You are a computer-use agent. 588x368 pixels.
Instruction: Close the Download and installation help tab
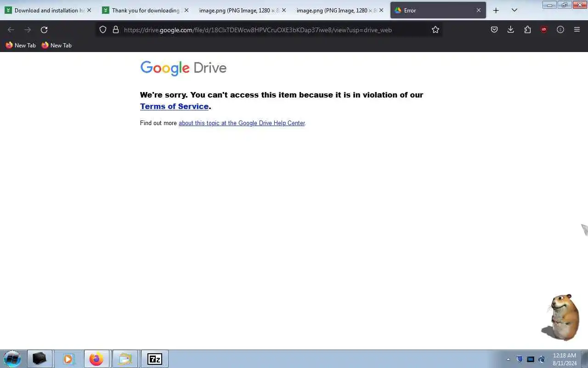pyautogui.click(x=89, y=10)
